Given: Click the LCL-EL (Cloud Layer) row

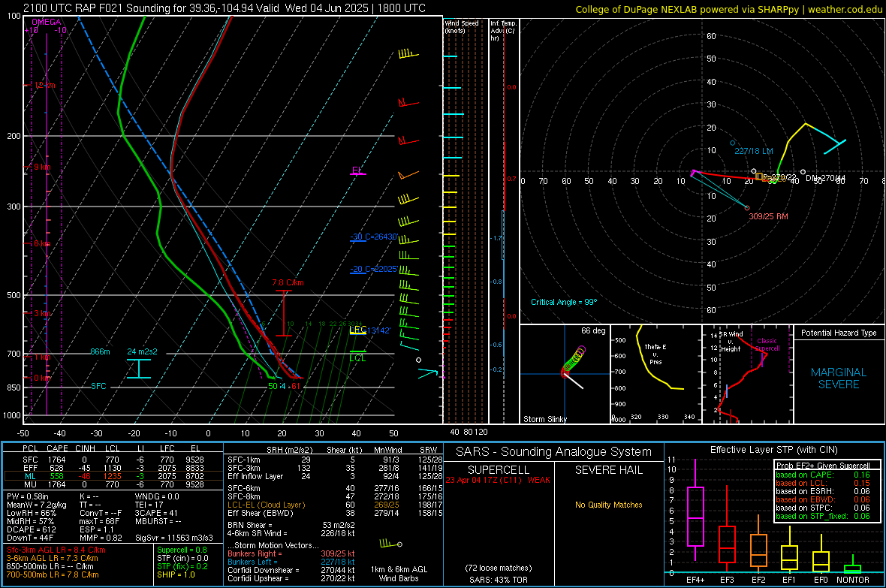Looking at the screenshot, I should pyautogui.click(x=335, y=505).
